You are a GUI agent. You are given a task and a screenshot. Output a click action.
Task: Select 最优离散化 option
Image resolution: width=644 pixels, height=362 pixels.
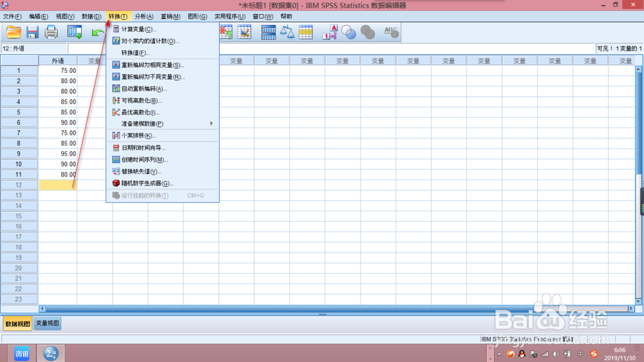[162, 113]
